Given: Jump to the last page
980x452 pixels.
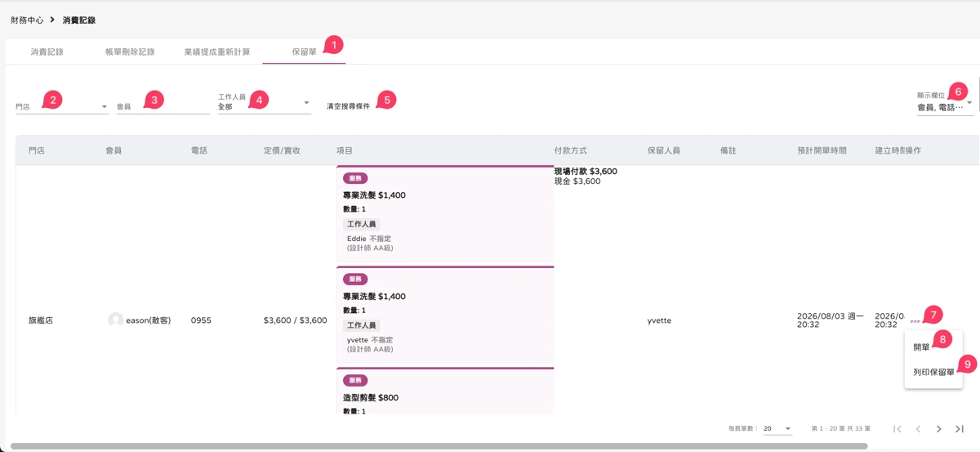Looking at the screenshot, I should (960, 428).
